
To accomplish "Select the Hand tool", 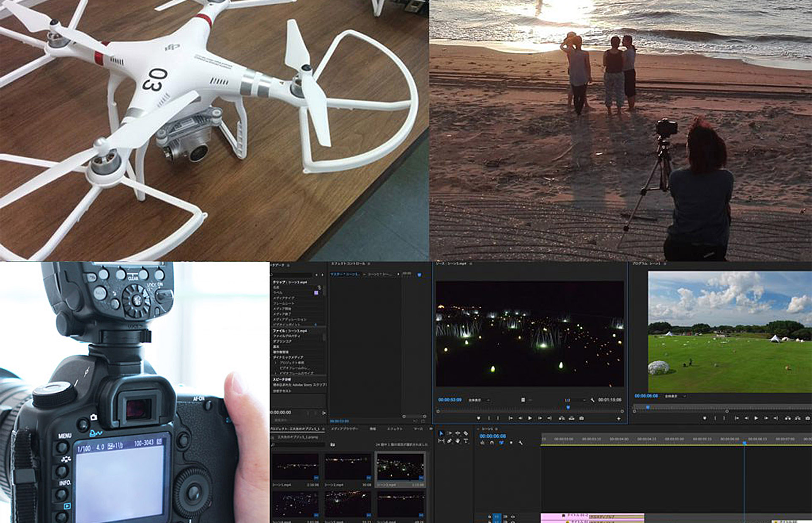I will click(458, 441).
